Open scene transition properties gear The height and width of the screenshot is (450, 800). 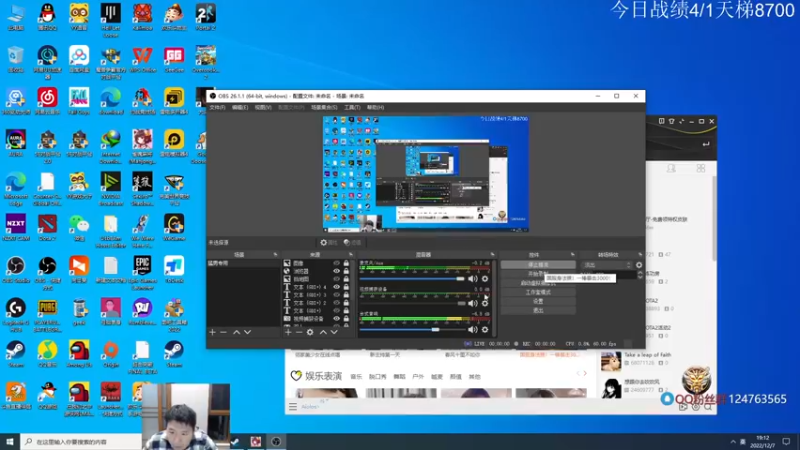pyautogui.click(x=639, y=265)
